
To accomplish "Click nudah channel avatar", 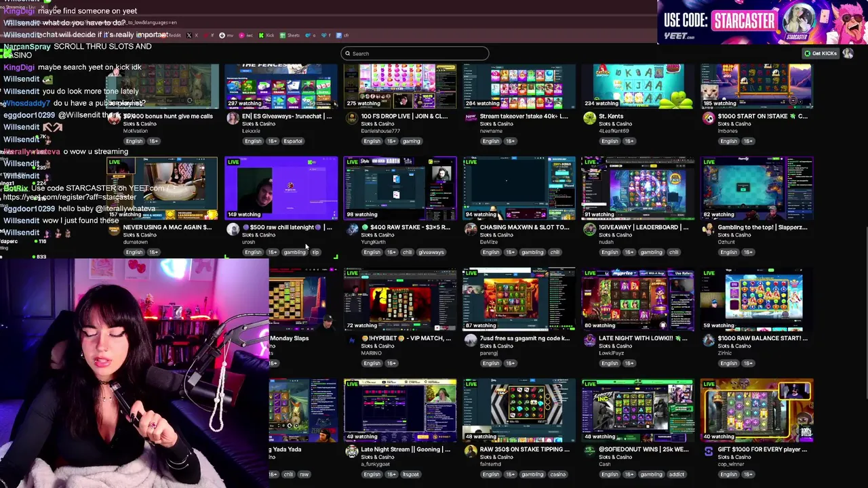I will (589, 230).
